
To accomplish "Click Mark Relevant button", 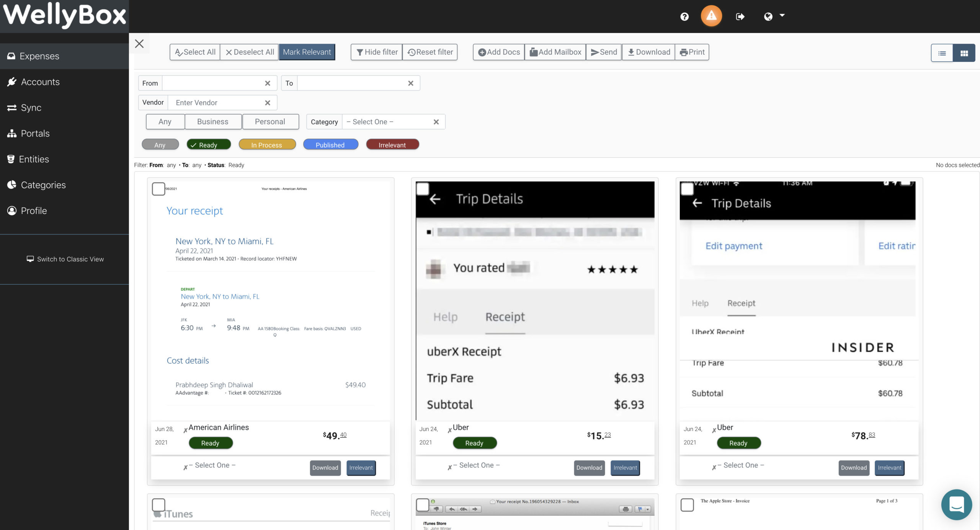I will click(307, 52).
